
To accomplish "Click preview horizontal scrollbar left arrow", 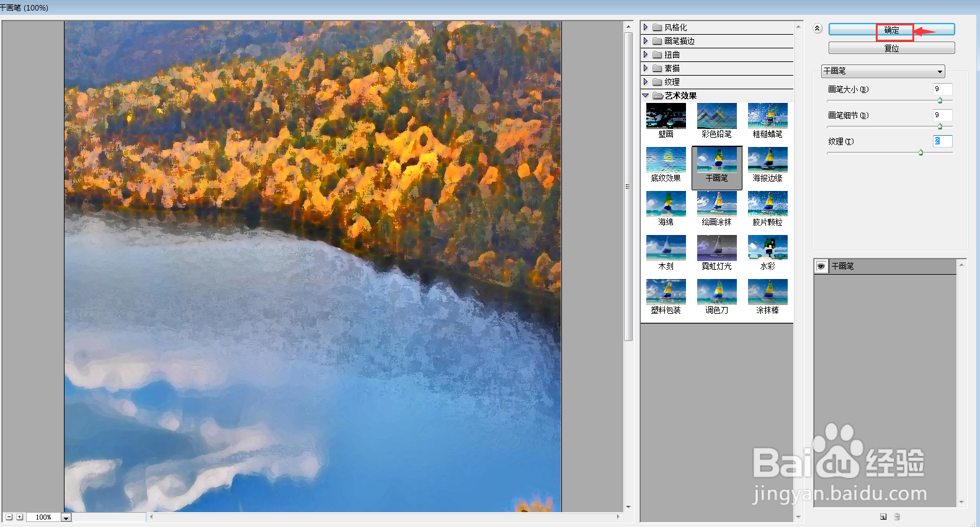I will tap(151, 516).
